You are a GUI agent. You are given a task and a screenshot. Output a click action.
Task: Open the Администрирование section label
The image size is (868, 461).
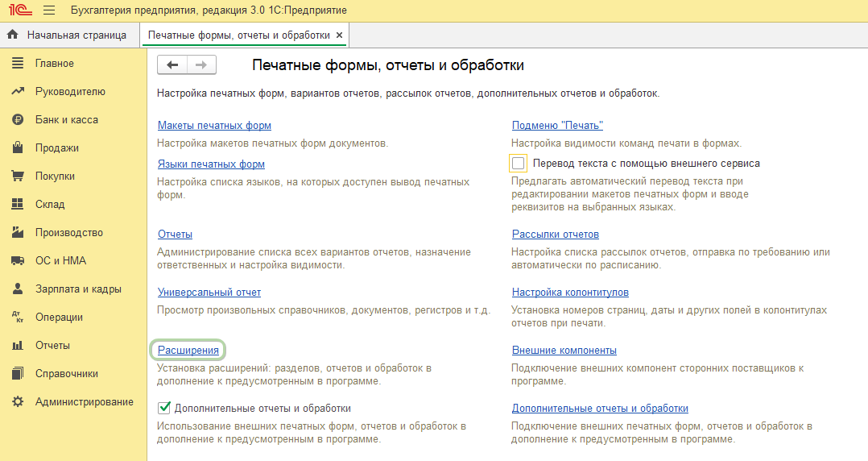click(84, 401)
